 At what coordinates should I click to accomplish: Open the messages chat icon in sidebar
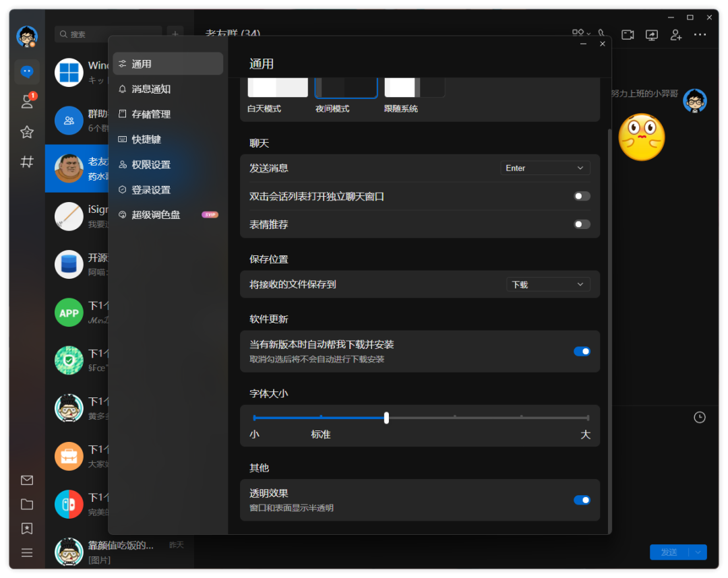[27, 72]
